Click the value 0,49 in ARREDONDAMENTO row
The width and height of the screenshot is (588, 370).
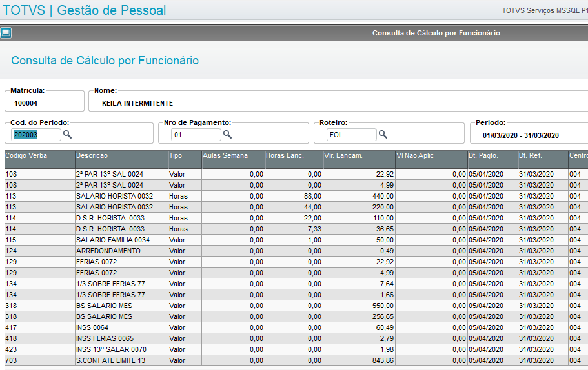387,251
